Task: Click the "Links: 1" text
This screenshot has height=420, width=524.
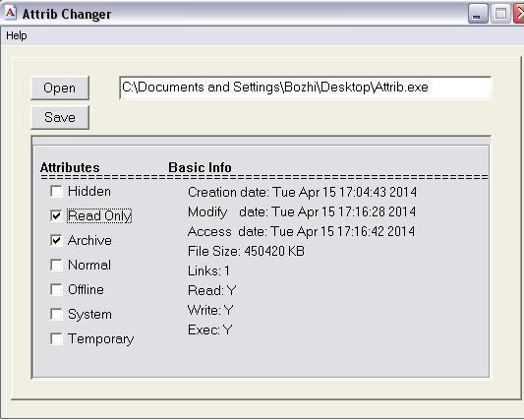Action: pos(208,270)
